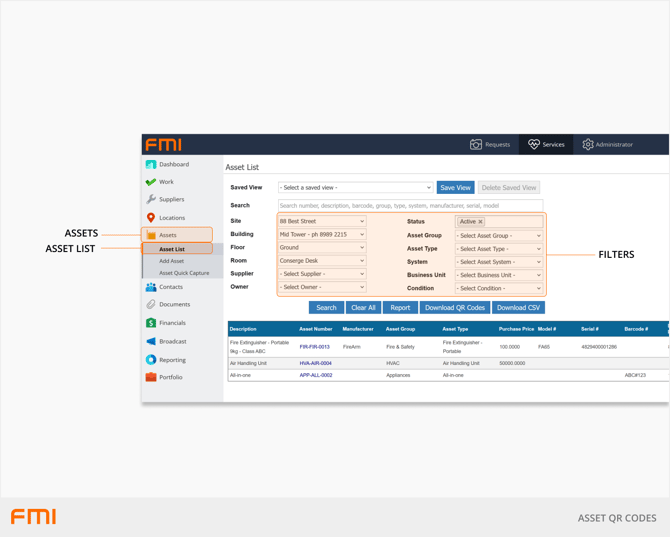
Task: Click the Financials dollar icon
Action: (x=151, y=323)
